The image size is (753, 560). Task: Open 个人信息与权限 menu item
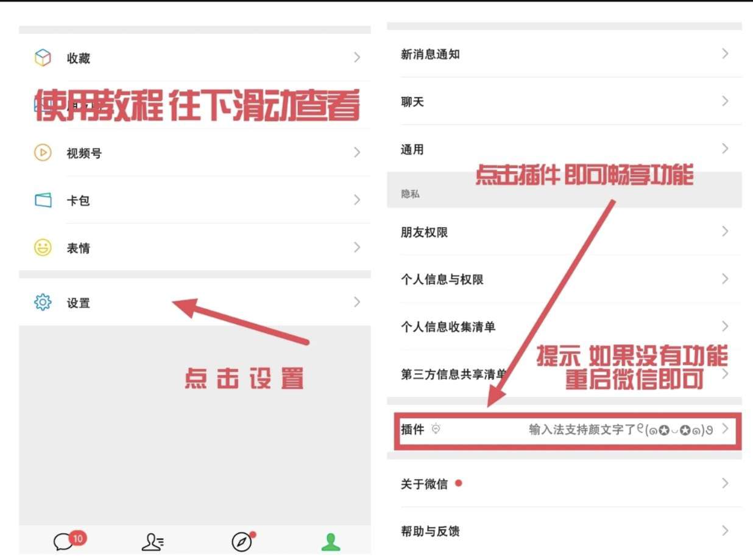[x=442, y=279]
